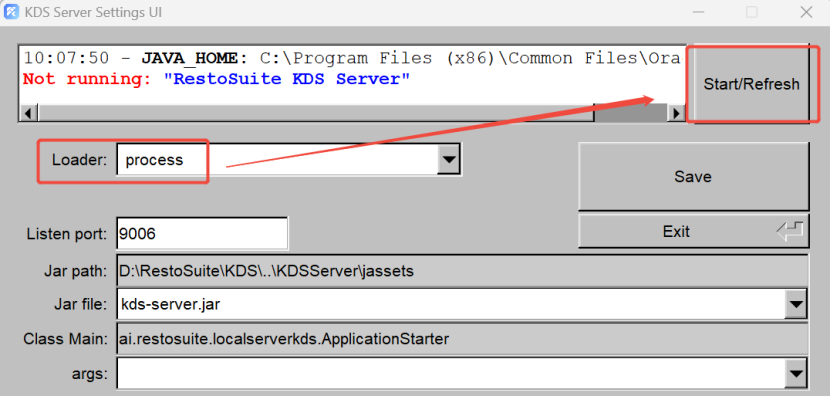
Task: Focus the Listen port field showing 9006
Action: 202,233
